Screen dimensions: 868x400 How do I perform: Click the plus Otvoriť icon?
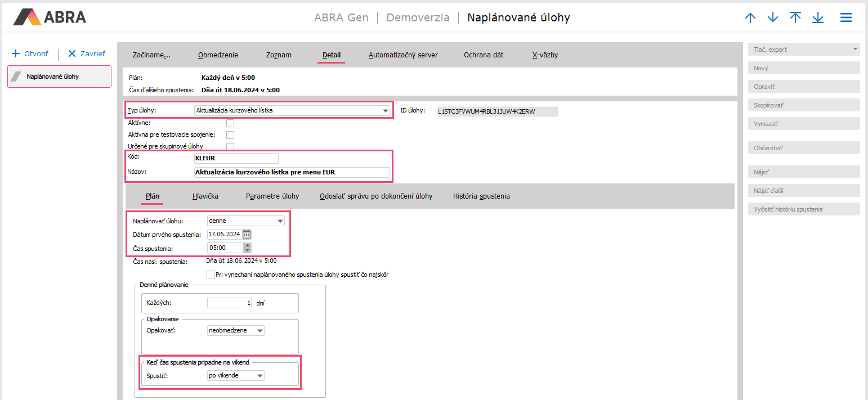click(x=16, y=54)
